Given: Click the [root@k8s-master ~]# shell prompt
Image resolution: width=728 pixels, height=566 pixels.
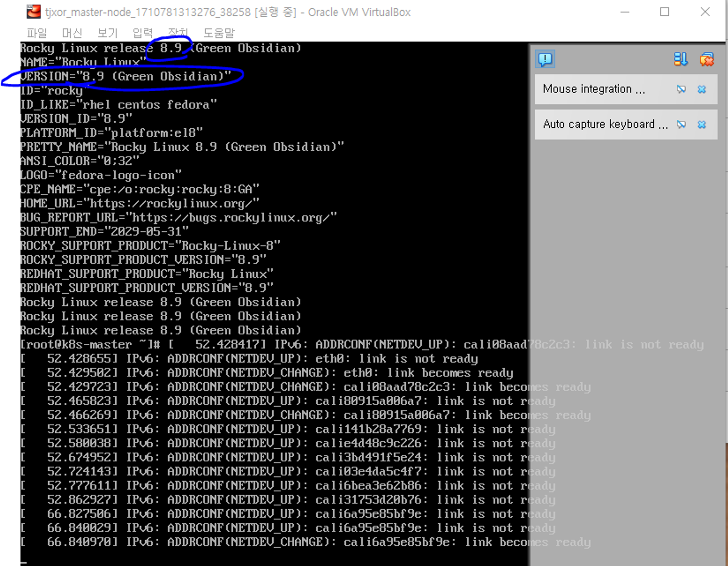Looking at the screenshot, I should pyautogui.click(x=90, y=344).
